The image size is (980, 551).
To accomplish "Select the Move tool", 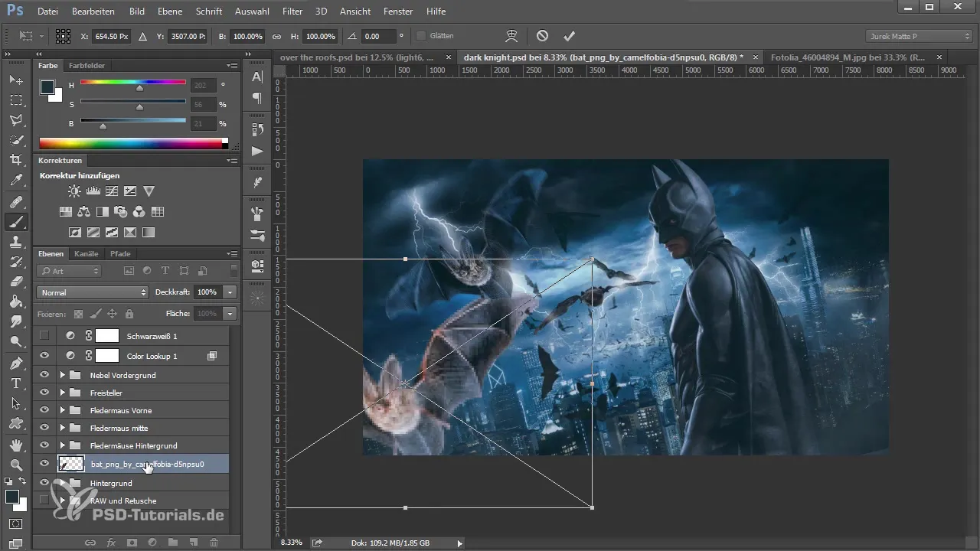I will click(x=16, y=80).
